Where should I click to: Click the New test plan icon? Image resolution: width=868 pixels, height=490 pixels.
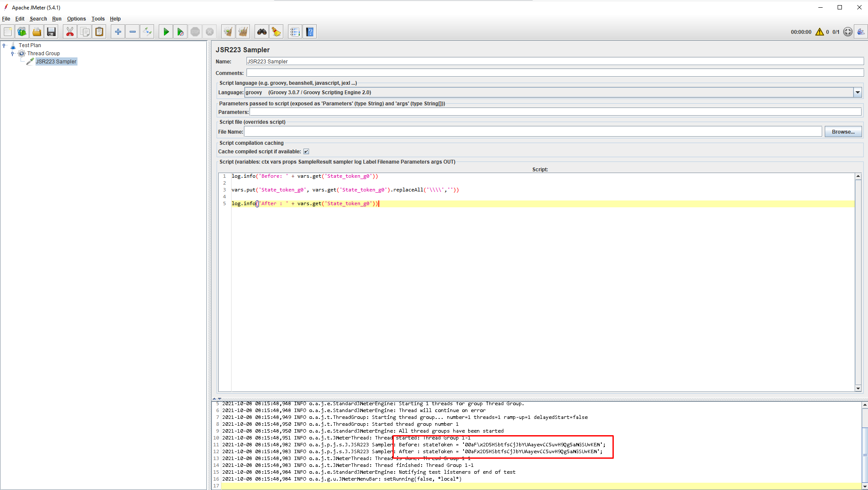pos(8,32)
